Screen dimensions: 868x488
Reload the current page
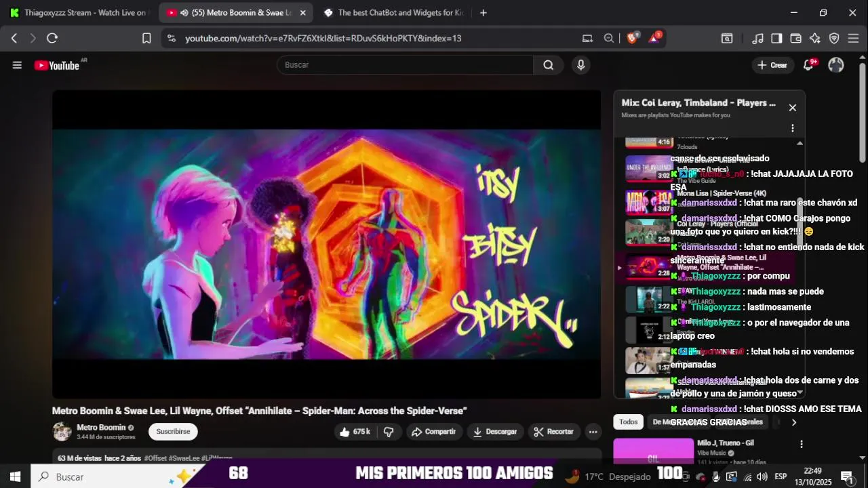[x=52, y=39]
